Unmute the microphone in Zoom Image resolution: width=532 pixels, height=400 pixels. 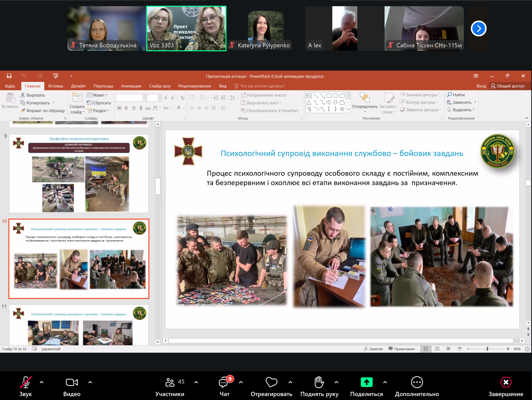26,382
